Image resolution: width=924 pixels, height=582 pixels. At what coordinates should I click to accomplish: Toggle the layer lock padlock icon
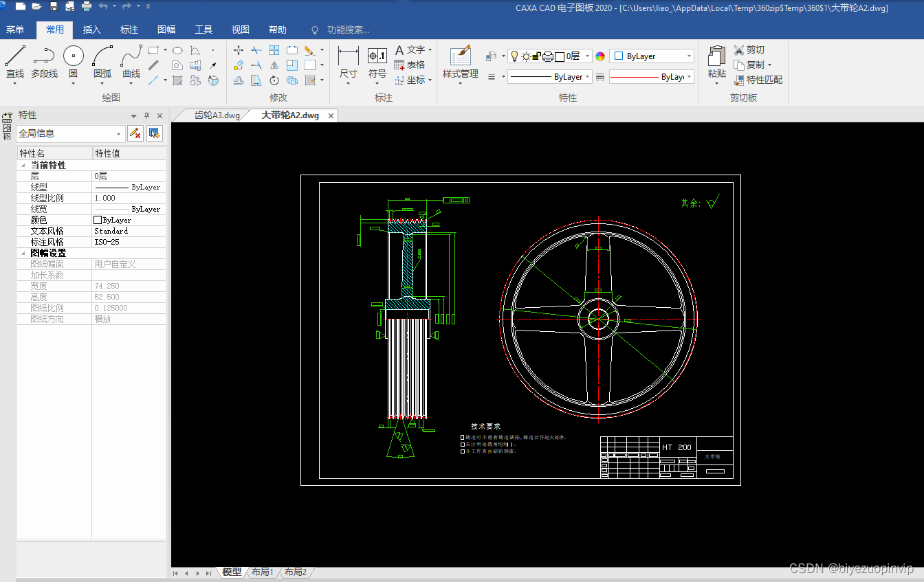[537, 56]
